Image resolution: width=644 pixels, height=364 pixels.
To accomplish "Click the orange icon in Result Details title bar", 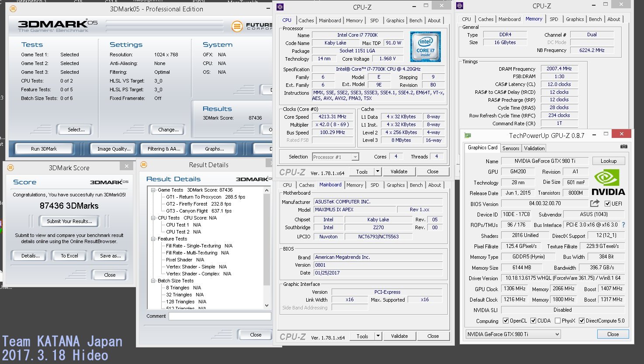I will coord(144,165).
